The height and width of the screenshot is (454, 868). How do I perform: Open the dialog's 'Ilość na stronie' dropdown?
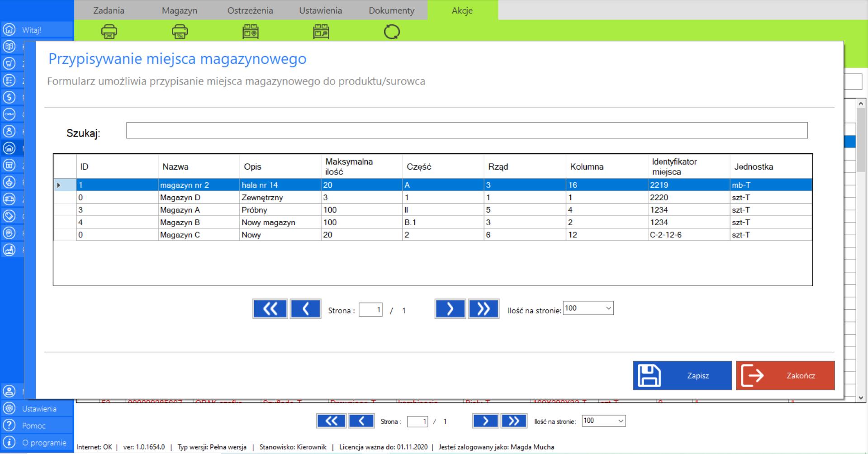588,308
